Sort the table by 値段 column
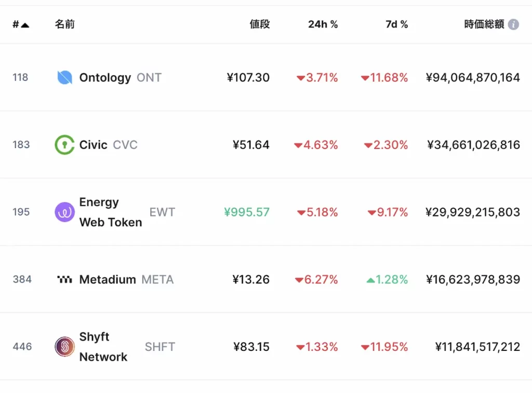Viewport: 532px width, 393px height. 260,24
